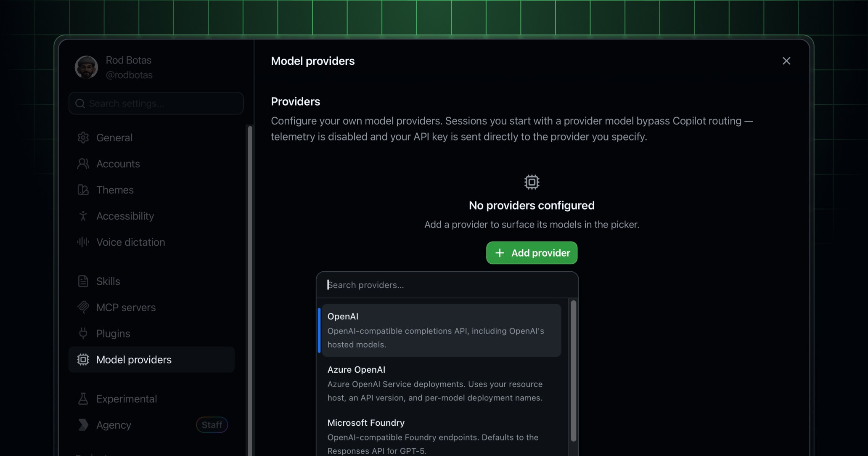Click the MCP servers icon

[83, 307]
